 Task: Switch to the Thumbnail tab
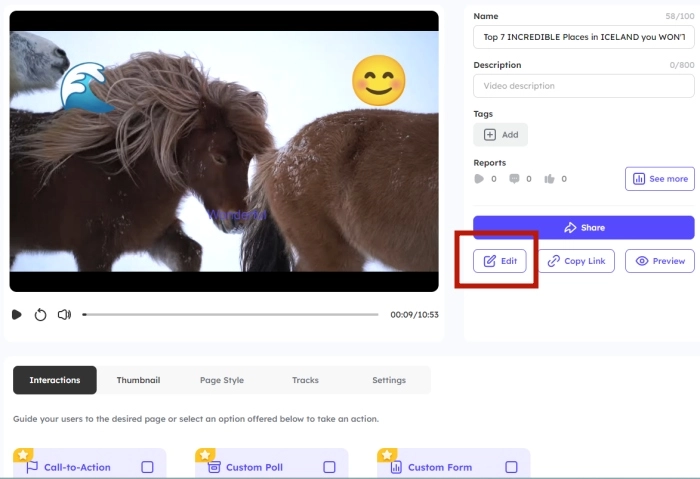coord(138,380)
